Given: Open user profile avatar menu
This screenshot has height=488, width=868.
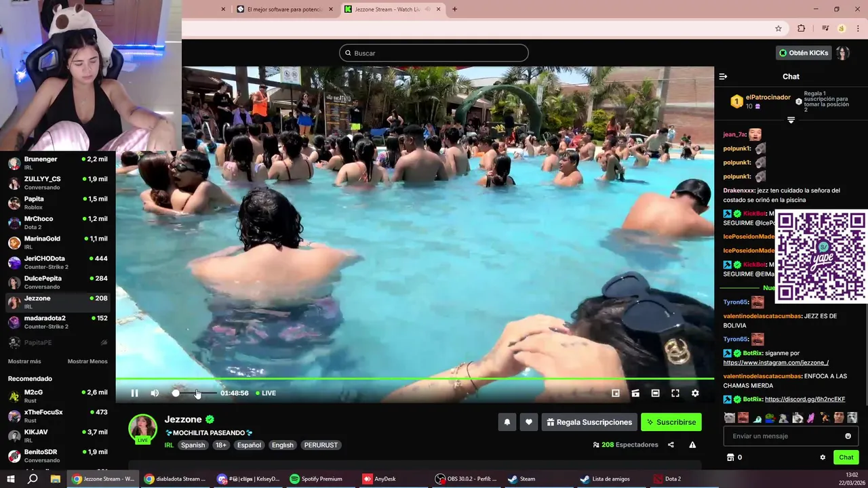Looking at the screenshot, I should (842, 53).
